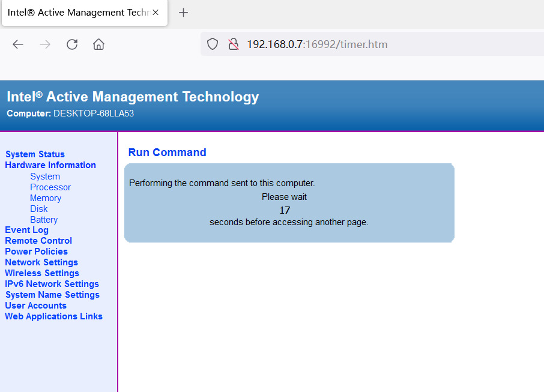
Task: Click the tracking protection shield icon
Action: 212,44
